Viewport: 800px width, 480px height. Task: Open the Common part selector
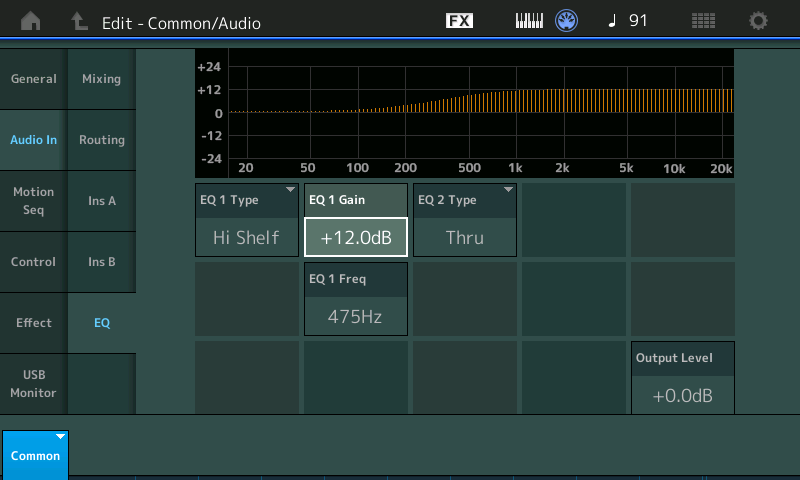[x=35, y=454]
